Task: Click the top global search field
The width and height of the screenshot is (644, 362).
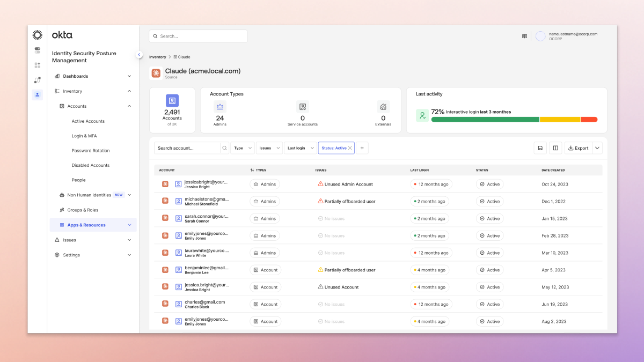Action: [x=198, y=36]
